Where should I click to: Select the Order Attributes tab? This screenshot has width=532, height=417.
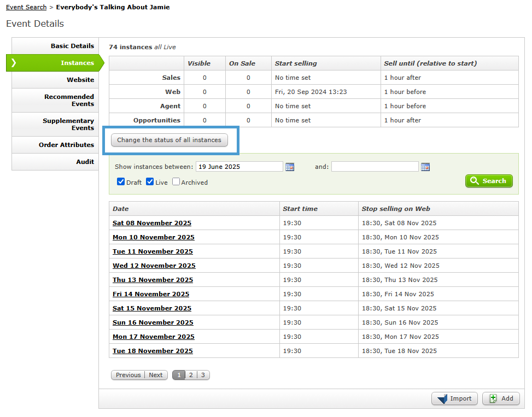pos(66,145)
